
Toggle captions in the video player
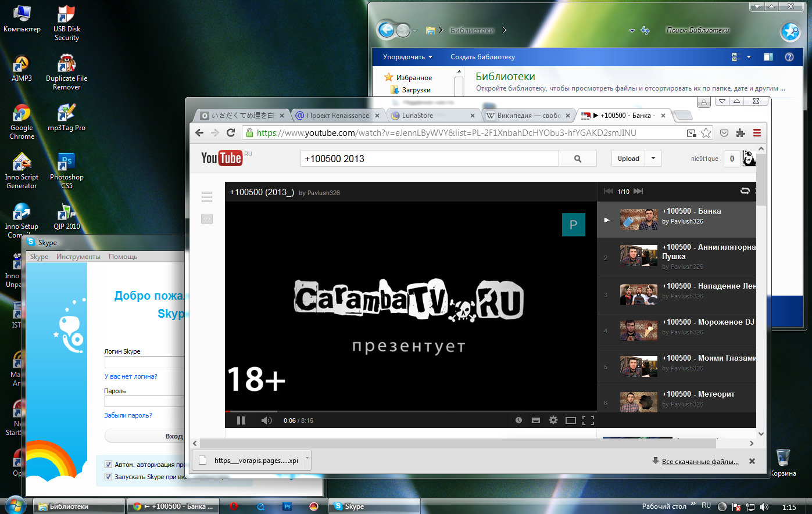point(536,420)
